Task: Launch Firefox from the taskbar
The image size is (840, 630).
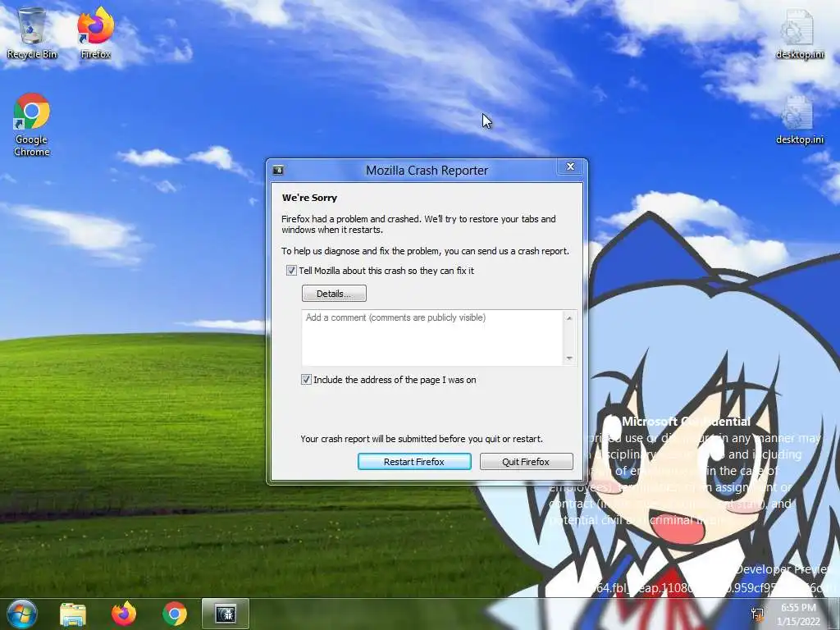Action: coord(124,614)
